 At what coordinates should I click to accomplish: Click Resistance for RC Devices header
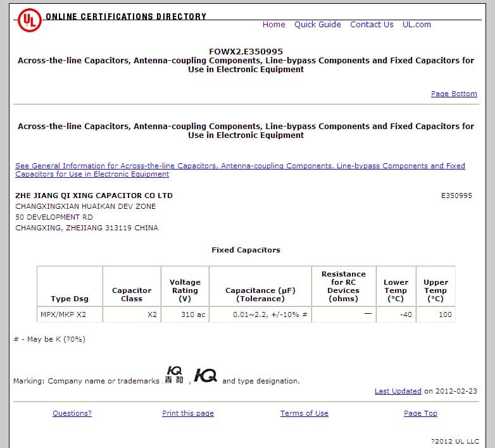pyautogui.click(x=344, y=287)
